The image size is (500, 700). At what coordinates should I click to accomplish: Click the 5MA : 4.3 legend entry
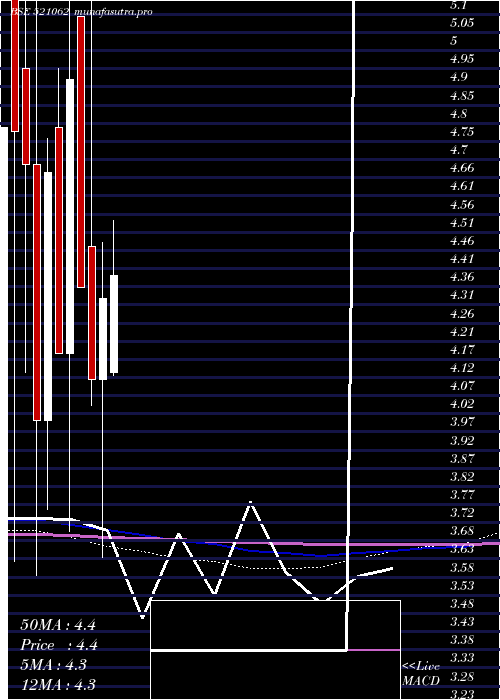coord(56,665)
